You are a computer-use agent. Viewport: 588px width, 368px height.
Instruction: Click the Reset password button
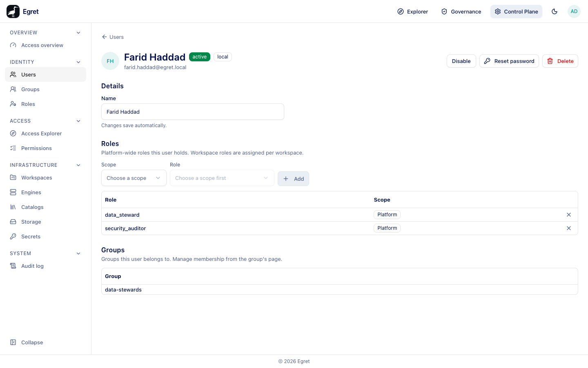509,61
